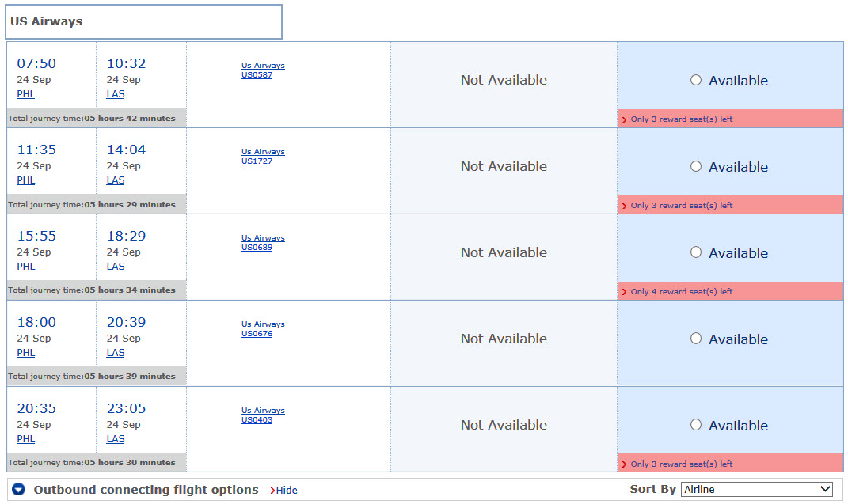Click PHL airport link for 07:50 departure

pos(26,94)
